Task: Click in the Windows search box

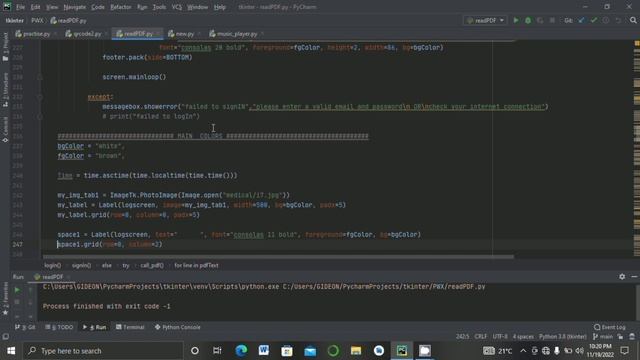Action: (x=103, y=351)
